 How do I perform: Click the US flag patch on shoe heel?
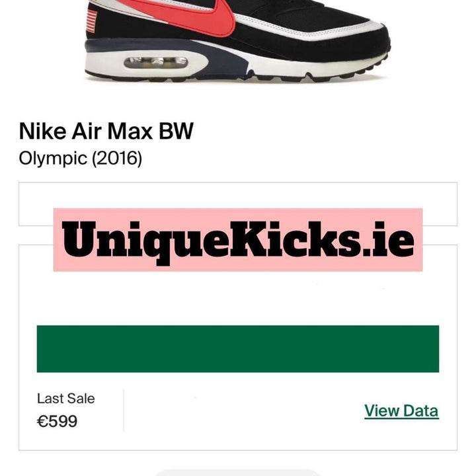point(92,21)
